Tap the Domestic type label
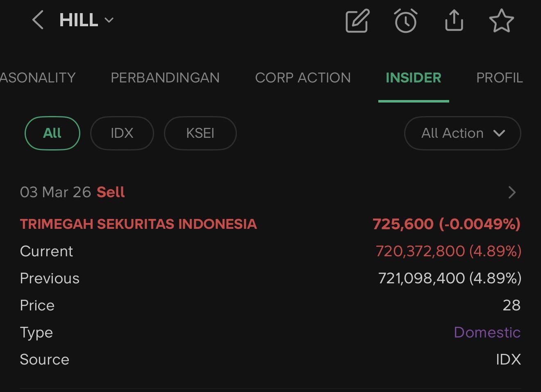 tap(487, 332)
